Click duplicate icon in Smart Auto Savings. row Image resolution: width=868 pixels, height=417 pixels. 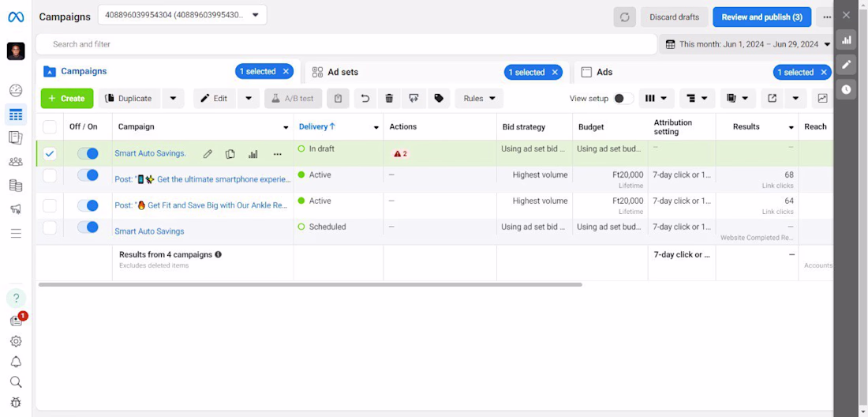point(230,154)
